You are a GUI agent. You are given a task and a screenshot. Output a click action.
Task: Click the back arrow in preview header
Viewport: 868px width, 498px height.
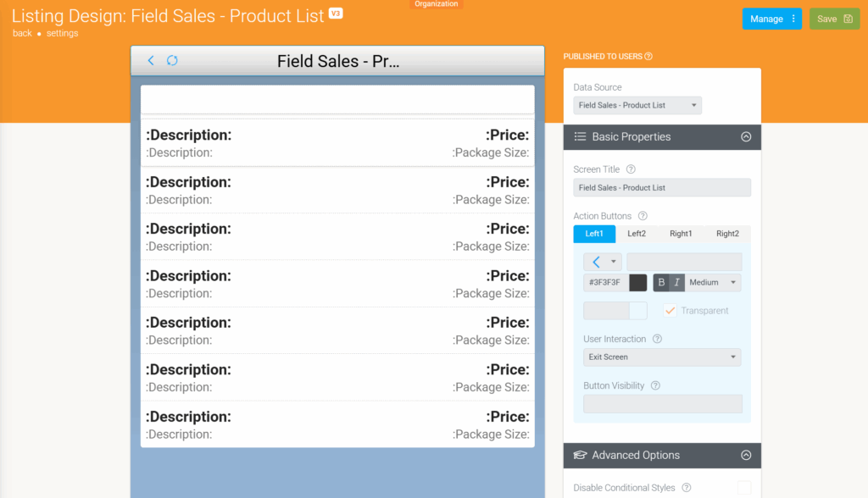(x=151, y=60)
